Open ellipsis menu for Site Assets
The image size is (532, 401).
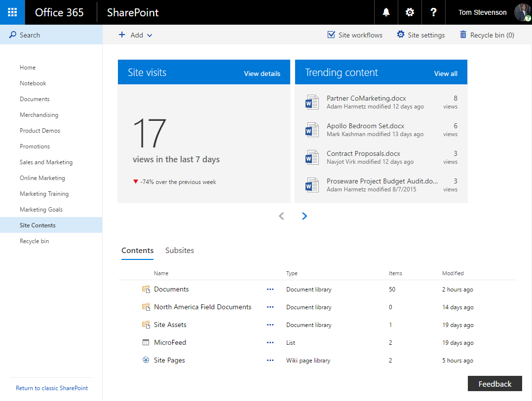(x=270, y=325)
